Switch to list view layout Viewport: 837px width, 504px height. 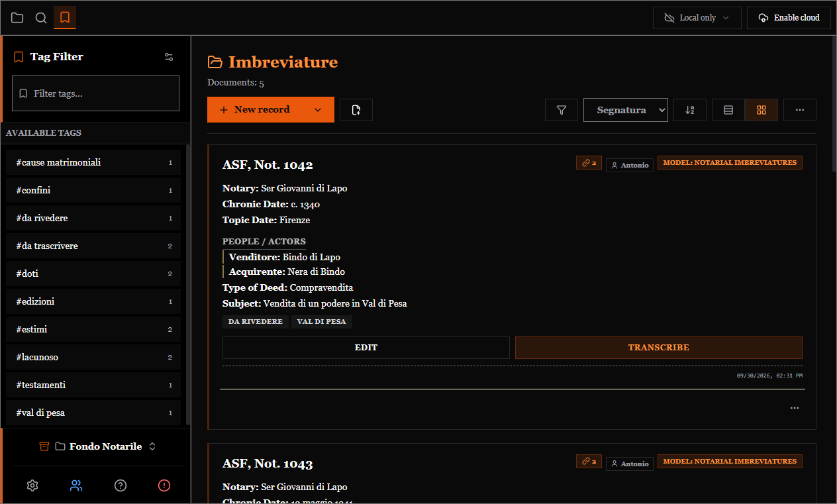(x=728, y=110)
